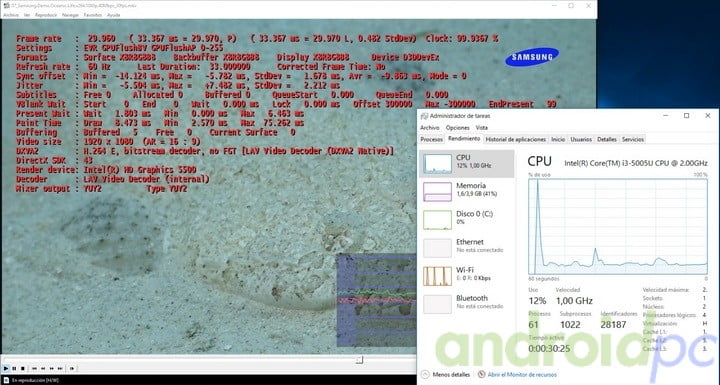Open the Reproducir menu in media player
Screen dimensions: 720x385
pyautogui.click(x=46, y=15)
